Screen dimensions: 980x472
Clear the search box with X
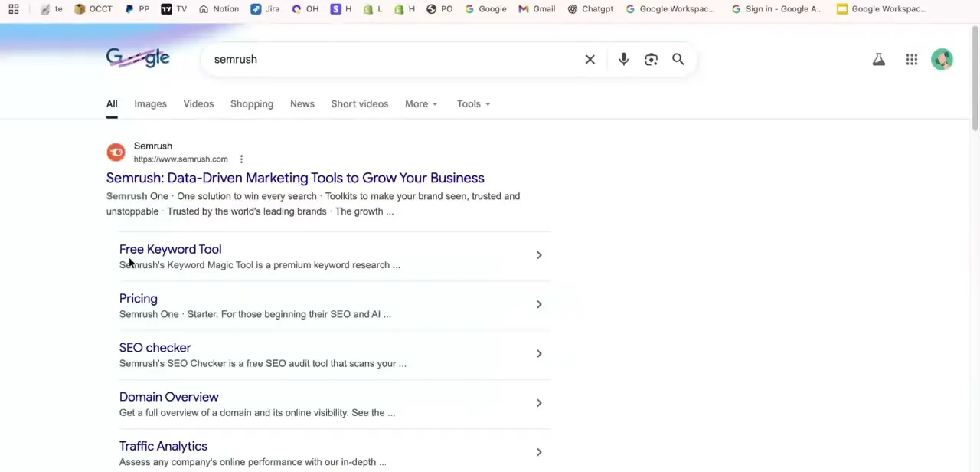click(x=590, y=59)
